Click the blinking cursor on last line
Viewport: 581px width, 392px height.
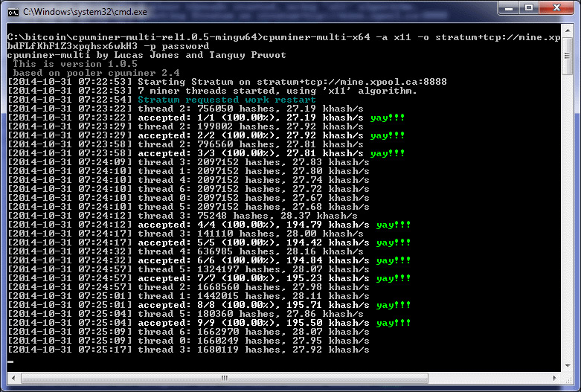10,362
